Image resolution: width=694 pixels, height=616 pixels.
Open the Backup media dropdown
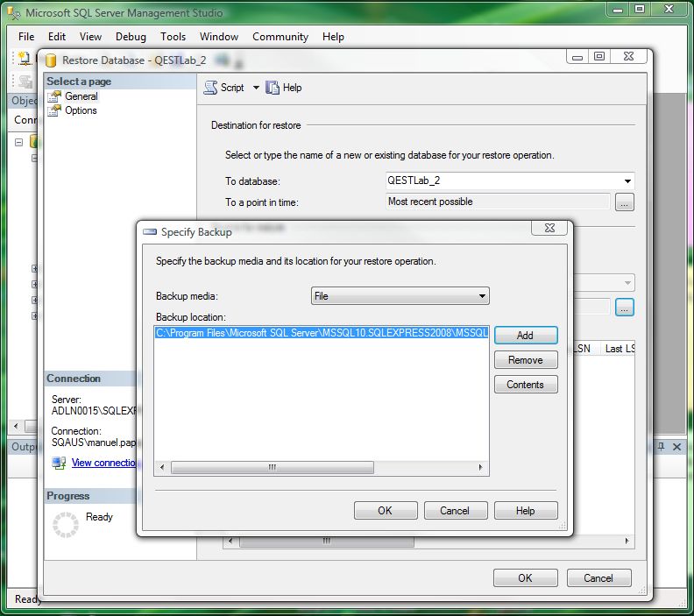[x=482, y=296]
